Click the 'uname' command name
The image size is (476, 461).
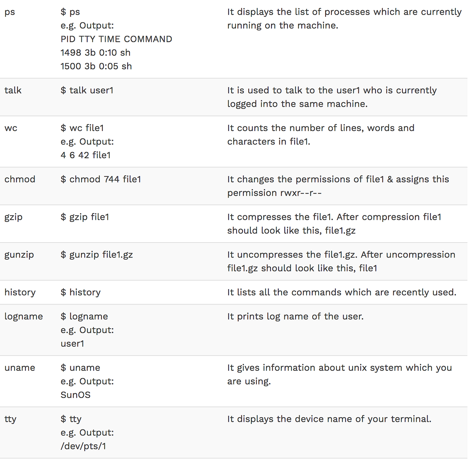tap(20, 368)
